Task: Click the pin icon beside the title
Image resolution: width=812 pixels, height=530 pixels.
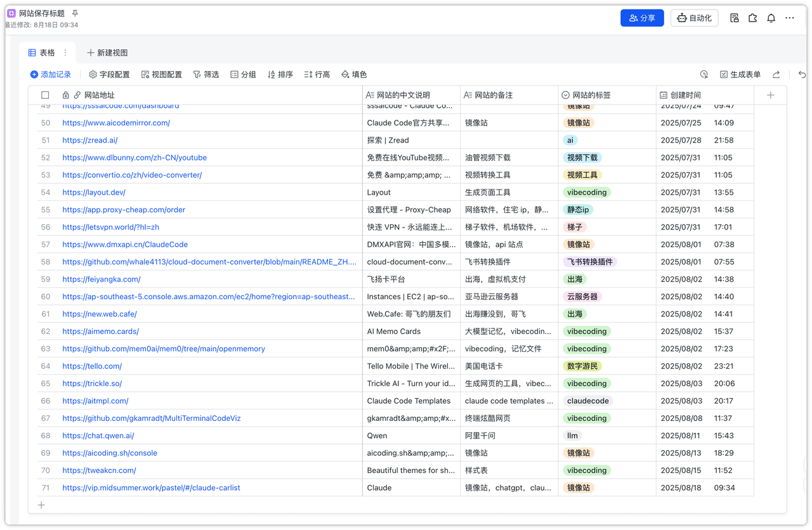Action: pyautogui.click(x=75, y=13)
